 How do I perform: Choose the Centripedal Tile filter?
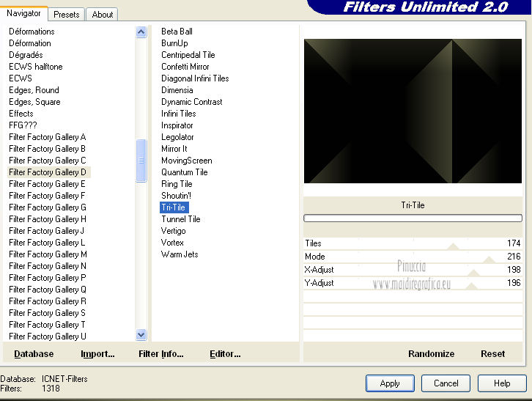188,55
